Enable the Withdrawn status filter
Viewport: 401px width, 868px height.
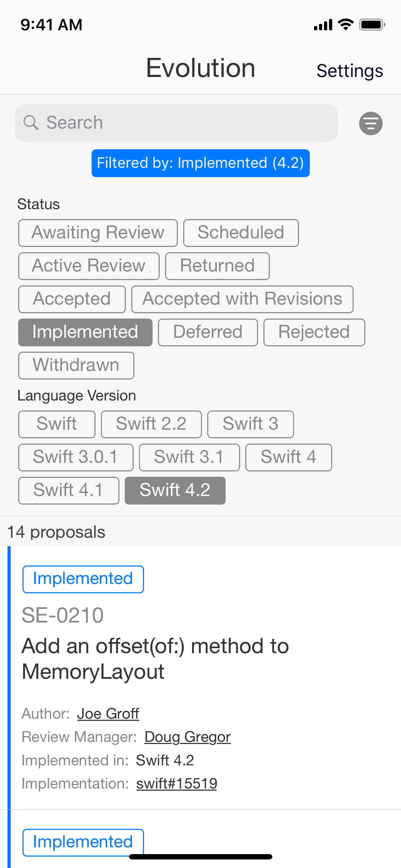click(76, 366)
